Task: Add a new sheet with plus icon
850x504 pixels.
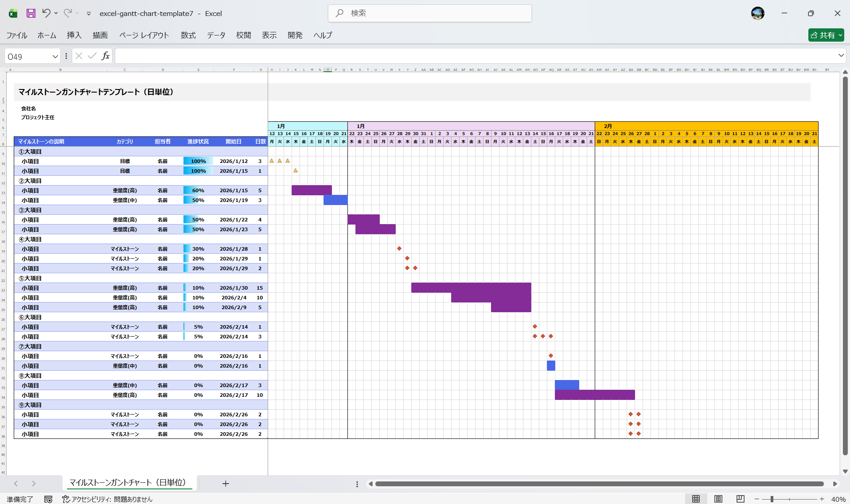Action: (226, 484)
